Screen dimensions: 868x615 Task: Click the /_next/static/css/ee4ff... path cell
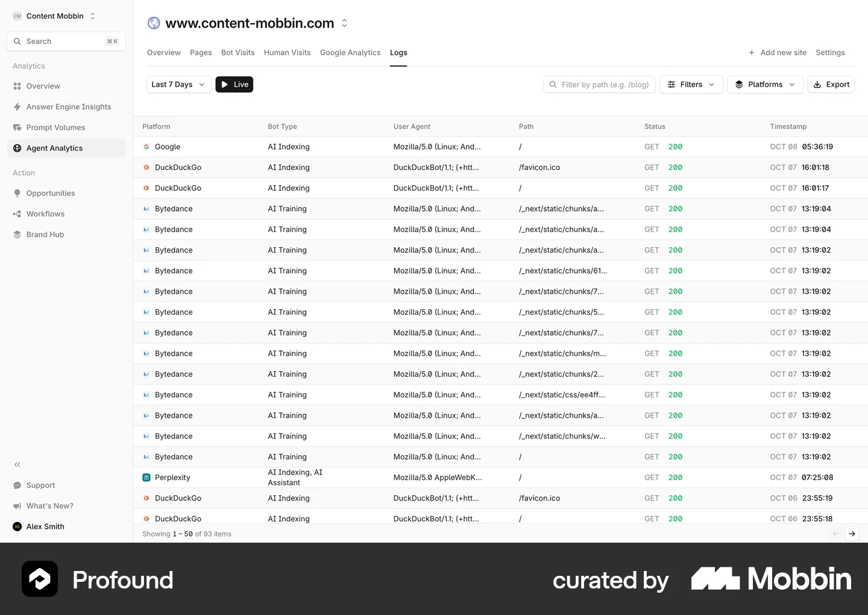click(562, 395)
